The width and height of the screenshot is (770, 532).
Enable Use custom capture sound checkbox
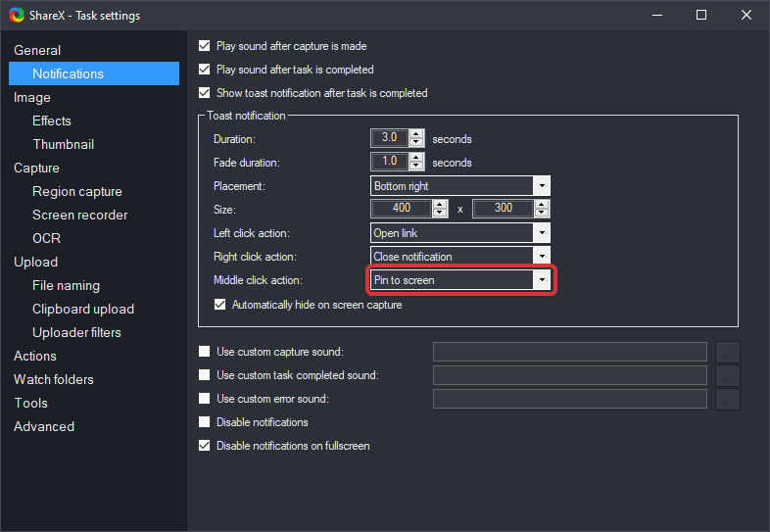tap(205, 352)
